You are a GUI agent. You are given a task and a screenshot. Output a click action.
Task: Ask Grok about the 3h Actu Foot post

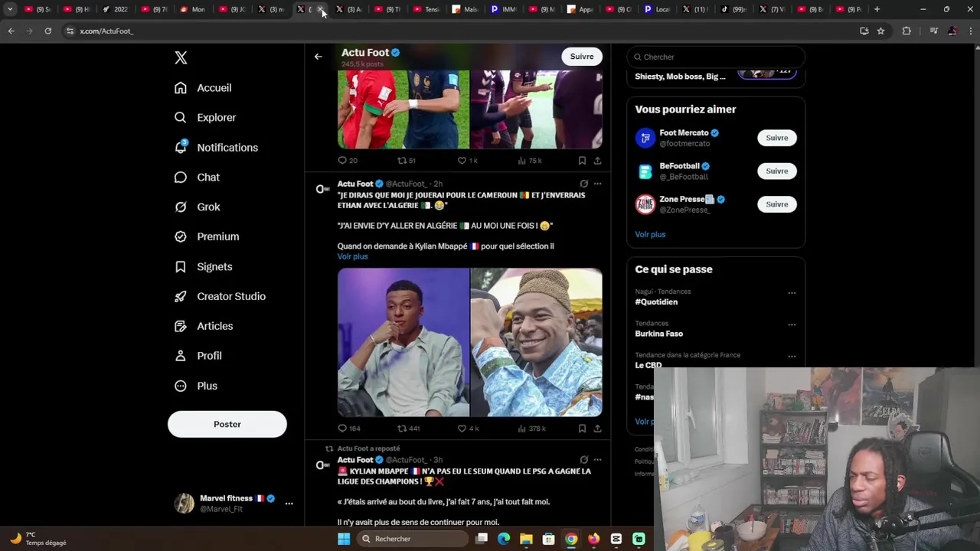[x=584, y=460]
